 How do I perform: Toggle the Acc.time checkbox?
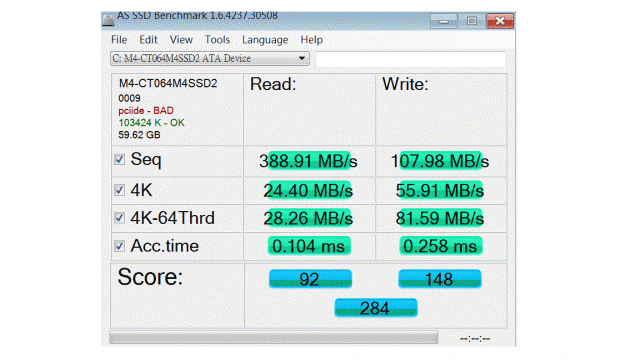(x=119, y=246)
